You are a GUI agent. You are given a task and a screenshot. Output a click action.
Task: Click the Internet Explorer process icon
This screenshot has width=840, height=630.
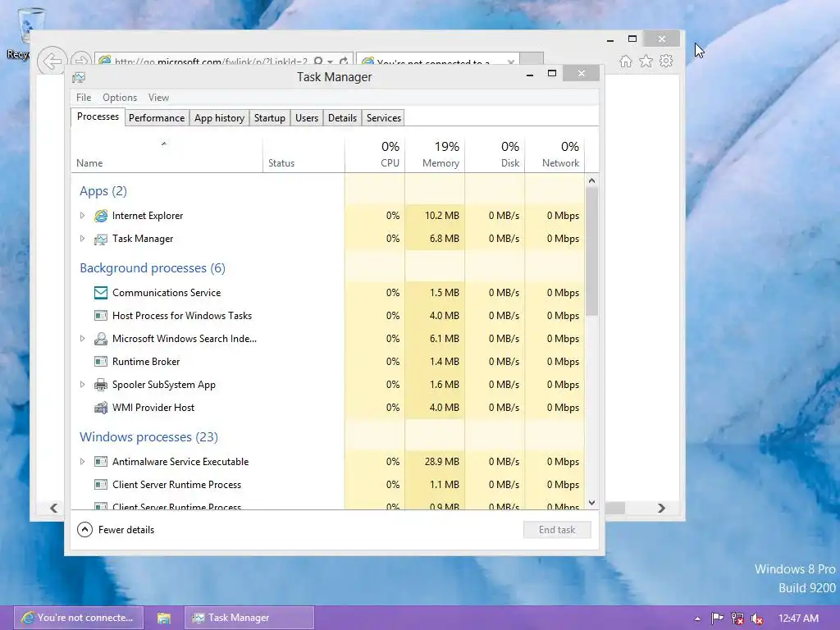(101, 216)
